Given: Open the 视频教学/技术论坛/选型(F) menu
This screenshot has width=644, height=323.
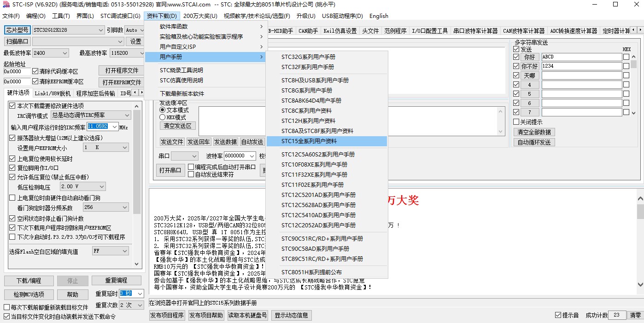Looking at the screenshot, I should pyautogui.click(x=257, y=16).
